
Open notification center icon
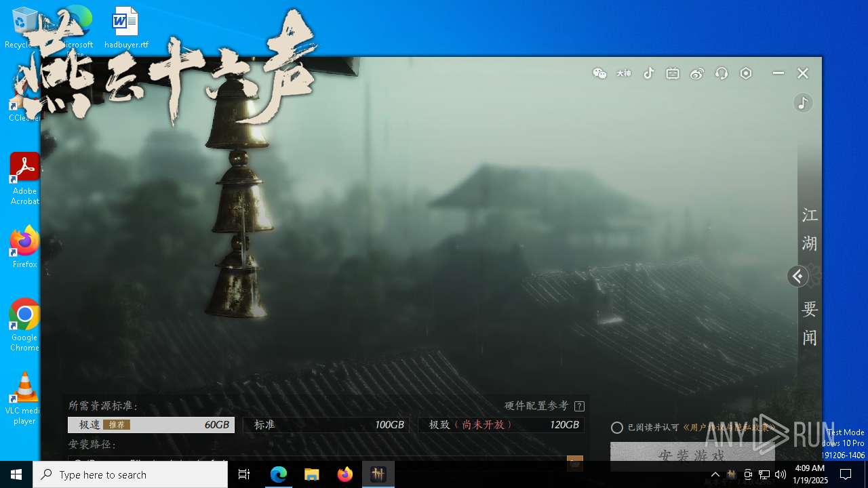(x=846, y=474)
